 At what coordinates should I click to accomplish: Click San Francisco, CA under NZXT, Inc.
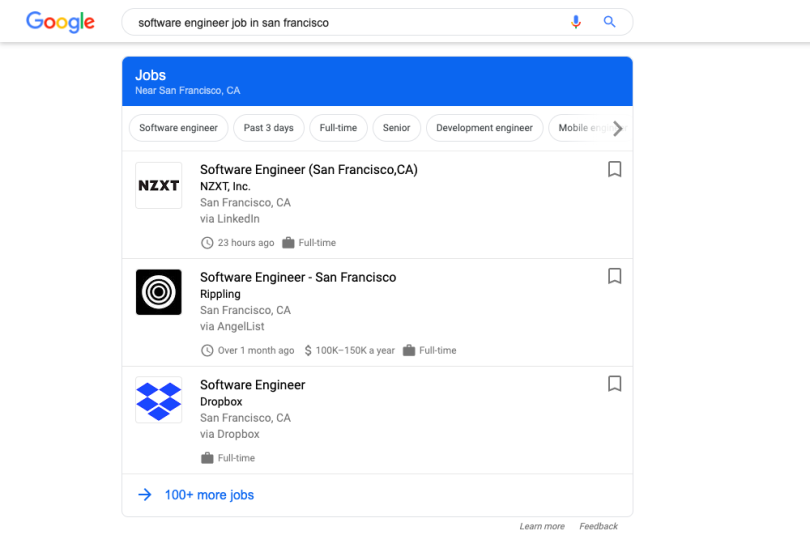pos(245,202)
